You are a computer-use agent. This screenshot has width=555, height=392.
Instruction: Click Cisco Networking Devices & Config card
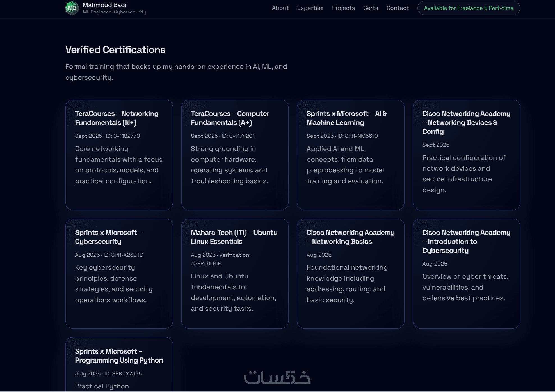466,155
